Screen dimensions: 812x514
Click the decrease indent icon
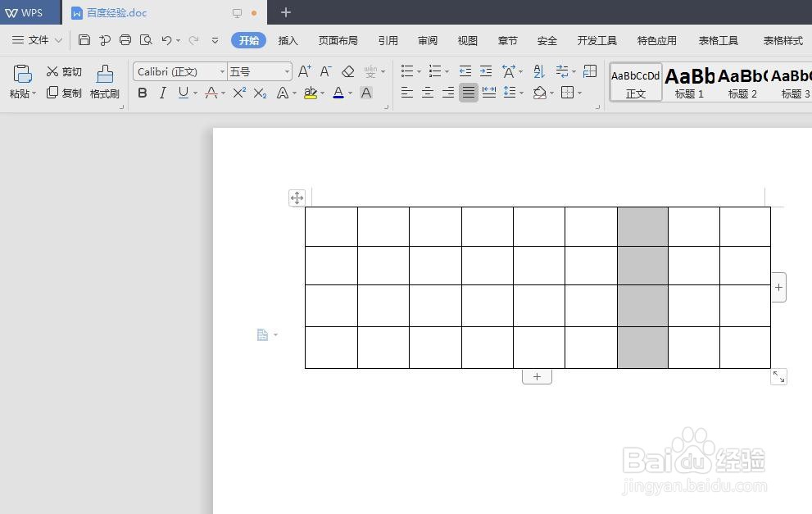coord(465,71)
